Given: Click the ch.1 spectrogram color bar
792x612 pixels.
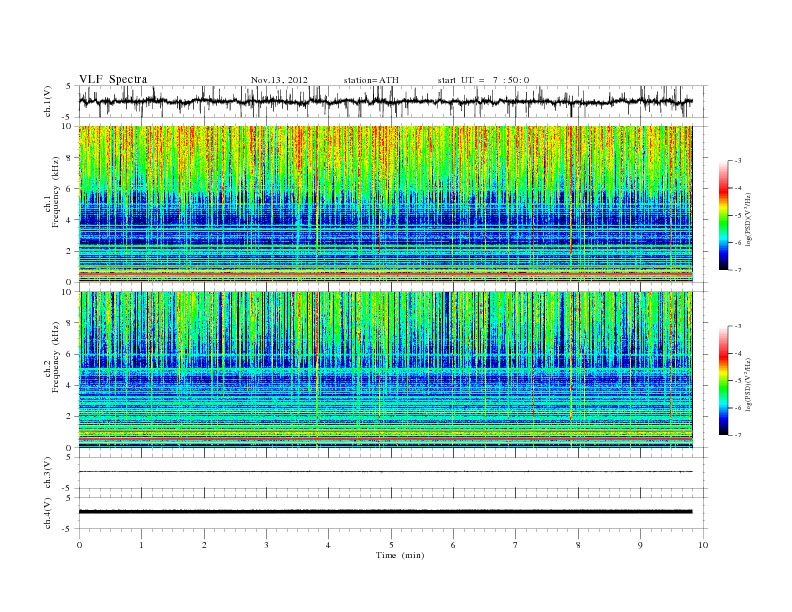Looking at the screenshot, I should [x=723, y=215].
